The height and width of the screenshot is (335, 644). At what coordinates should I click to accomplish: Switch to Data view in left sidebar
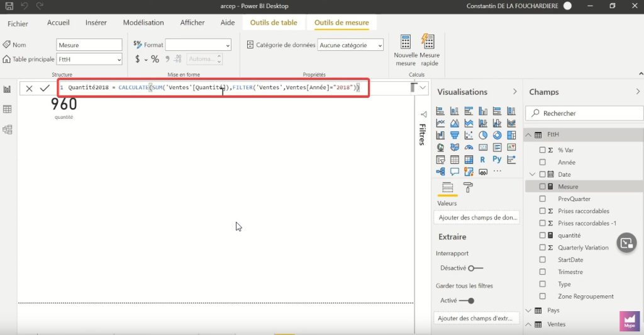click(x=7, y=109)
